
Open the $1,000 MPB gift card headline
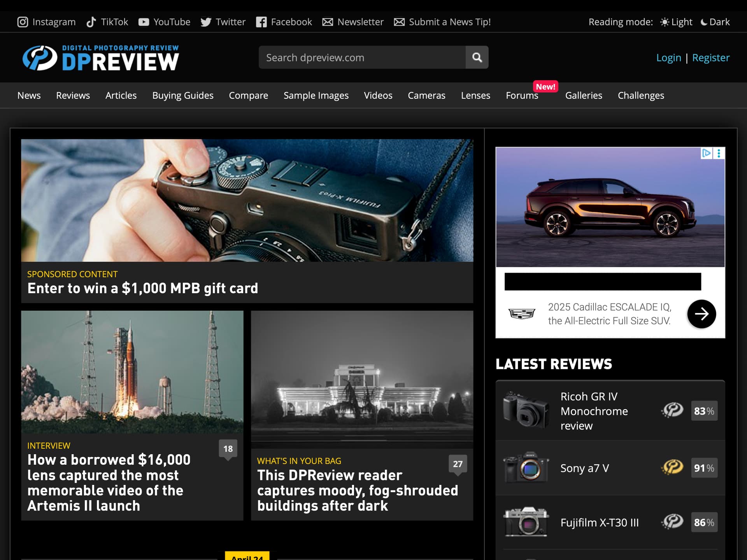143,288
